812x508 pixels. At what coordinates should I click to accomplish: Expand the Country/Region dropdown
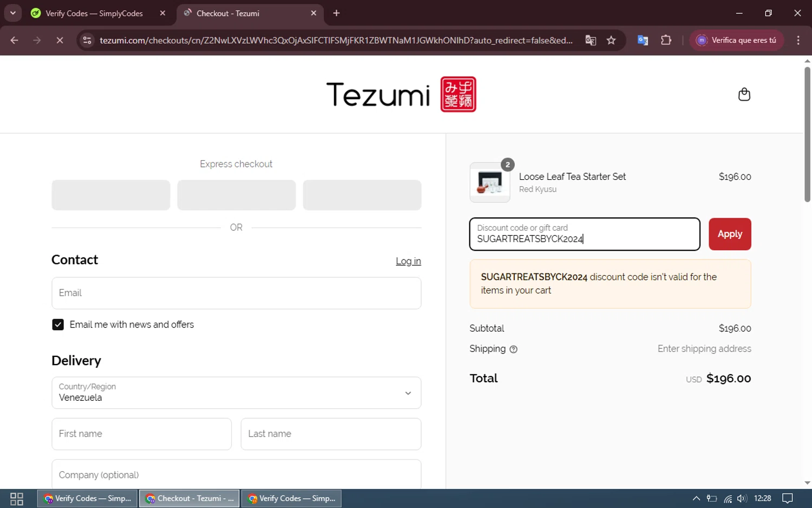click(x=237, y=393)
